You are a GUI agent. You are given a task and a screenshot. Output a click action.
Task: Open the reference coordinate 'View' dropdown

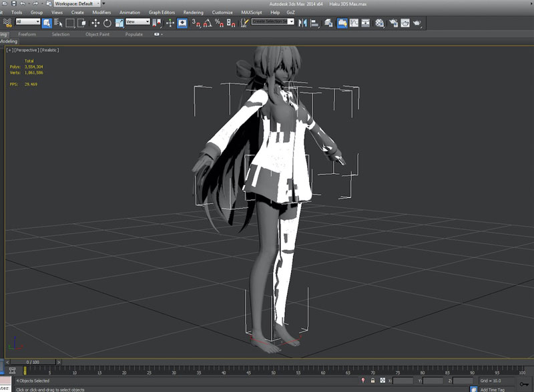(x=138, y=22)
